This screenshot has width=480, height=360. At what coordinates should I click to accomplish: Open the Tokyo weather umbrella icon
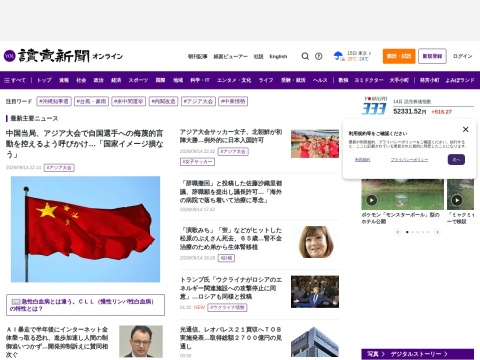pos(338,56)
